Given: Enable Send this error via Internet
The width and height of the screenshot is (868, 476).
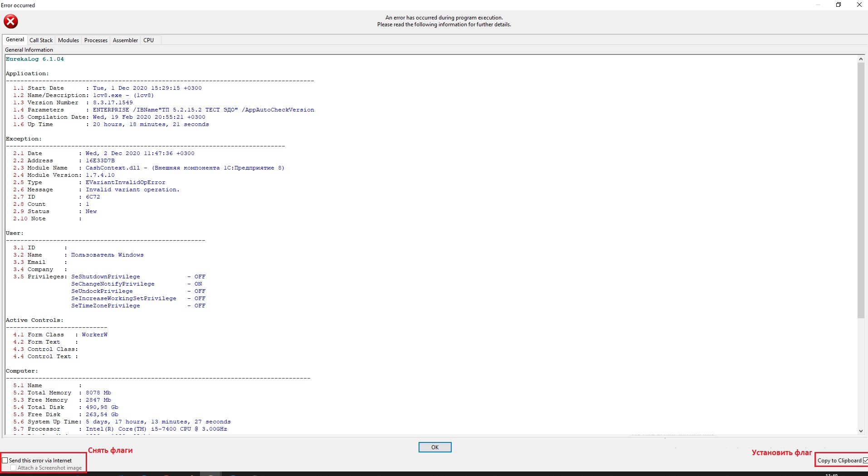Looking at the screenshot, I should [5, 460].
